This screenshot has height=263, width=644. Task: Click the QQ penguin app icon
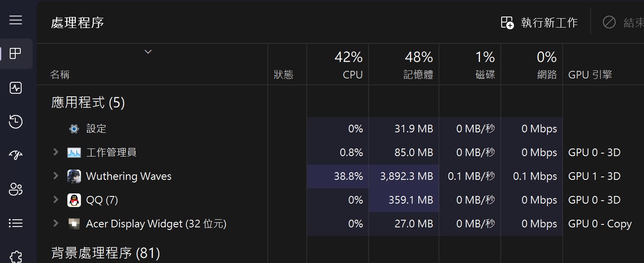74,200
